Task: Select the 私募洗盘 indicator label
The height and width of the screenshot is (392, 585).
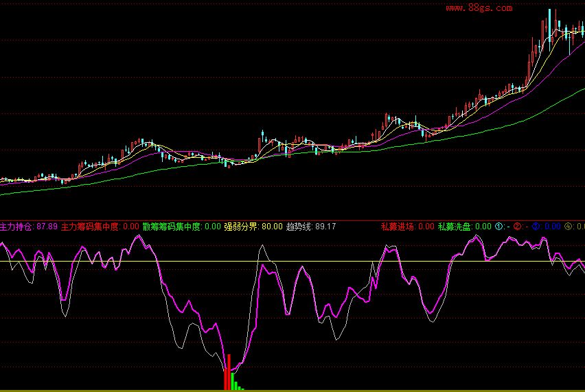Action: [455, 227]
